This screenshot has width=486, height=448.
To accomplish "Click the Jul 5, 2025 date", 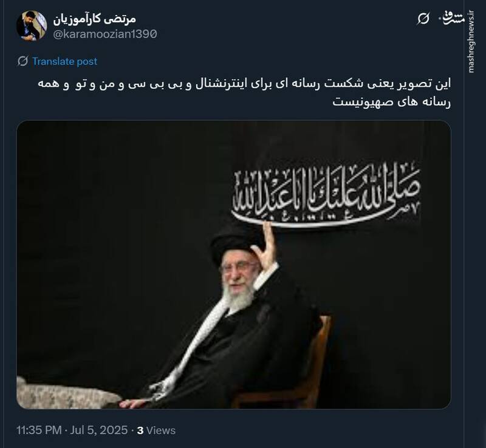I will tap(99, 430).
